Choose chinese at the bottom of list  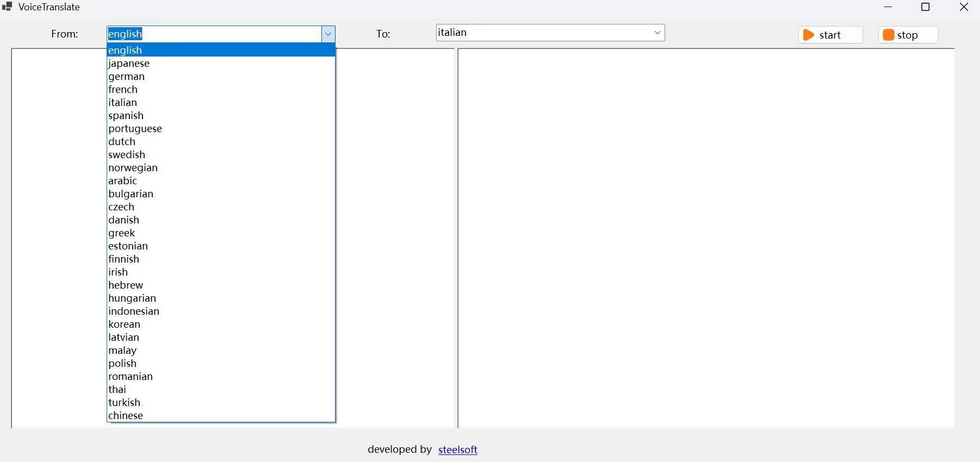(221, 415)
